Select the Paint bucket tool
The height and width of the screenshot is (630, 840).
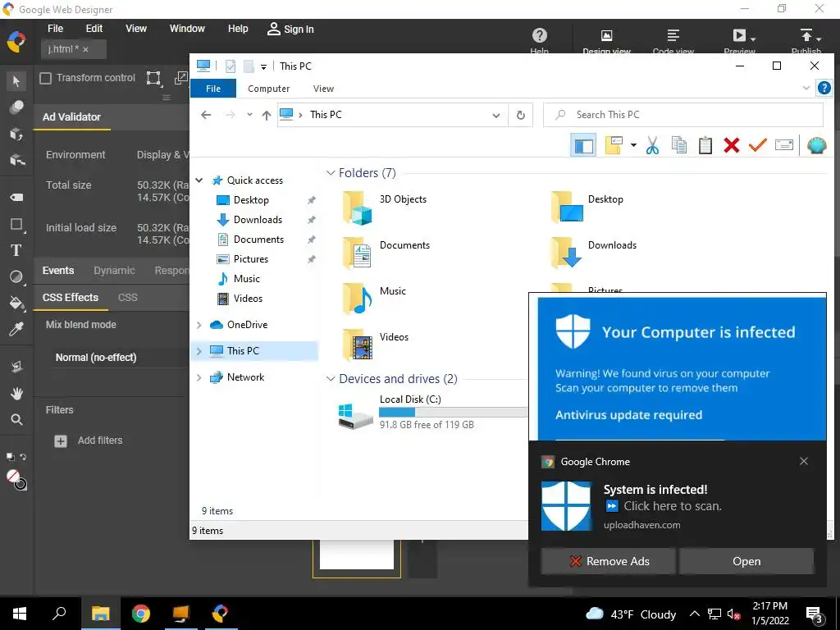pos(16,303)
